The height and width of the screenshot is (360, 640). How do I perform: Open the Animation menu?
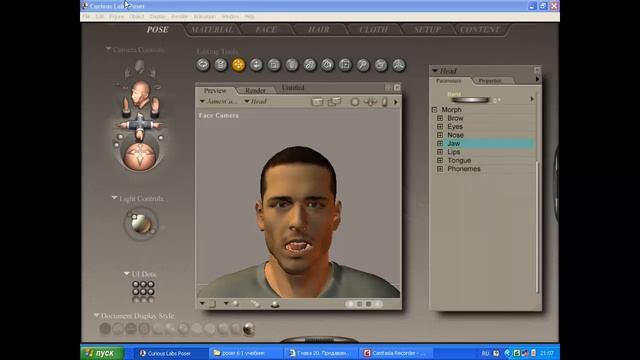pos(204,17)
